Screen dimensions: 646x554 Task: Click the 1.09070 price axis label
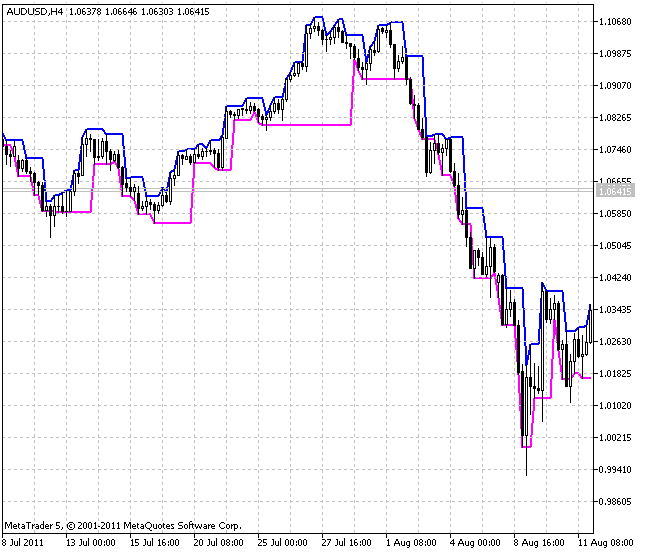point(614,86)
